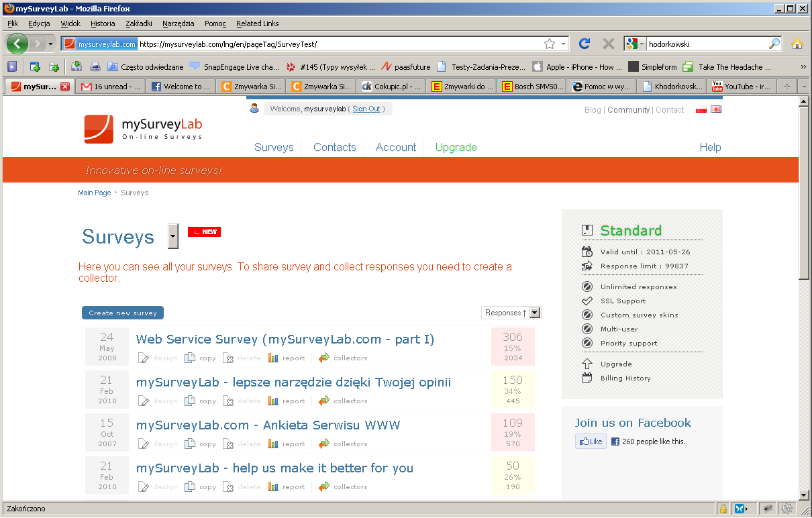This screenshot has height=518, width=812.
Task: Open the Widok menu
Action: click(x=70, y=23)
